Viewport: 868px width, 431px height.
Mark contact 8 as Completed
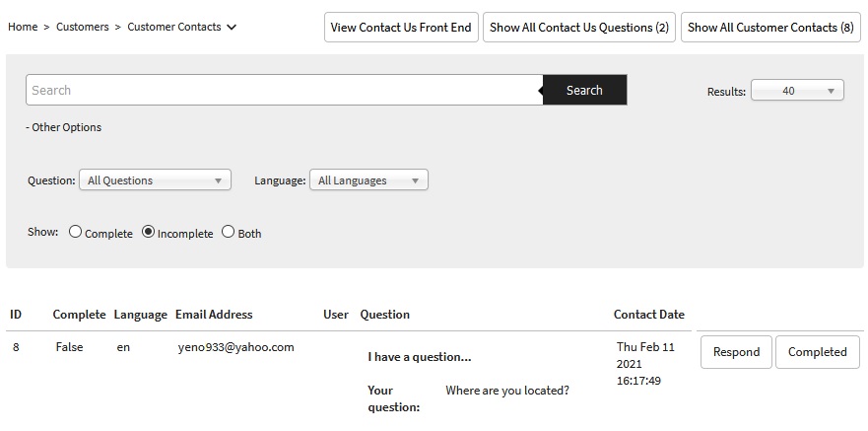click(x=817, y=352)
